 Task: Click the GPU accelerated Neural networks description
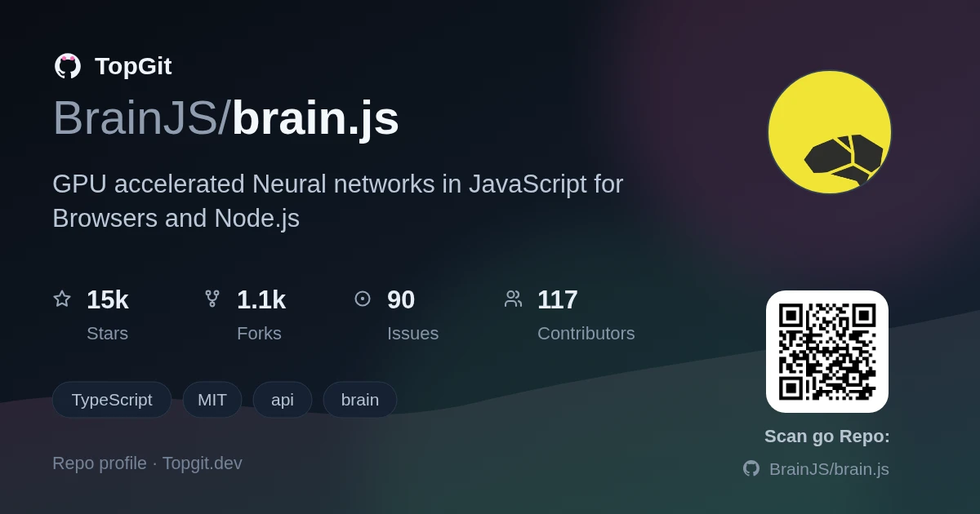338,201
